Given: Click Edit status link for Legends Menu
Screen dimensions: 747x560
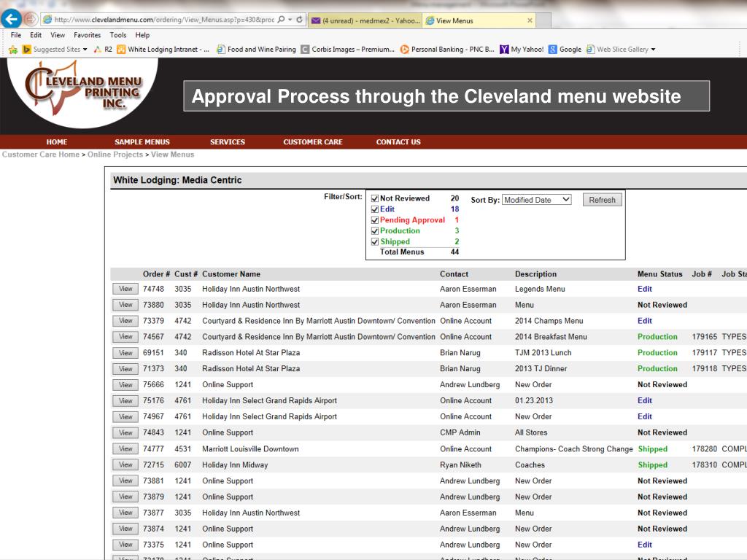Looking at the screenshot, I should 645,289.
